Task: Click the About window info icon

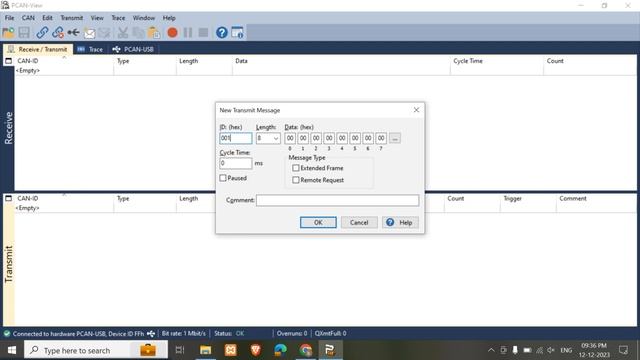Action: (237, 32)
